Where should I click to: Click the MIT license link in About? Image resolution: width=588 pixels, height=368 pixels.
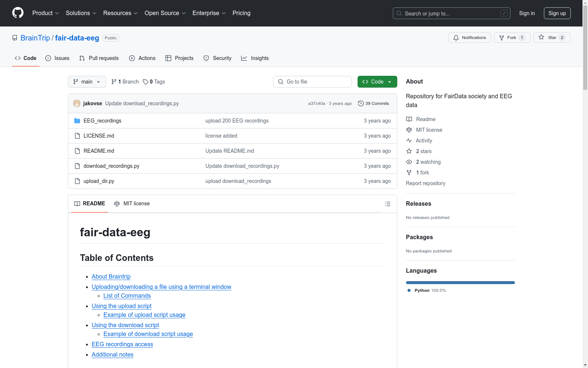click(424, 130)
